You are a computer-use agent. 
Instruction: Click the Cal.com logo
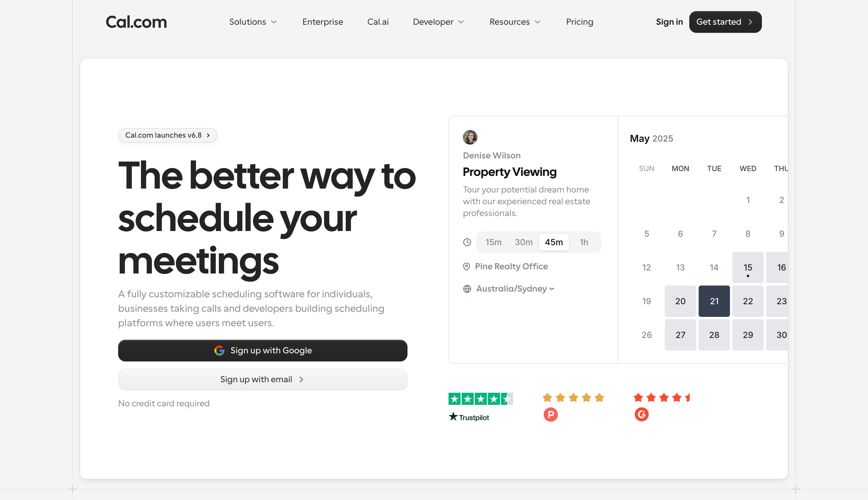tap(136, 22)
